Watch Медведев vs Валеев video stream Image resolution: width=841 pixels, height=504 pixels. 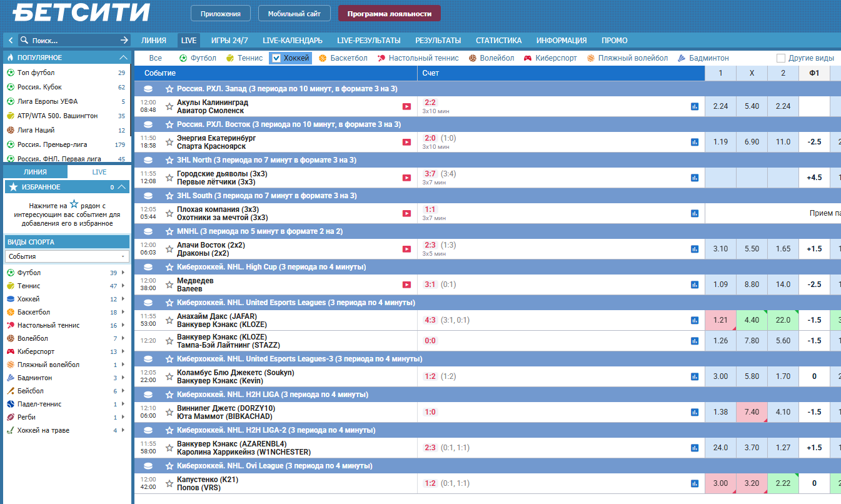point(406,285)
